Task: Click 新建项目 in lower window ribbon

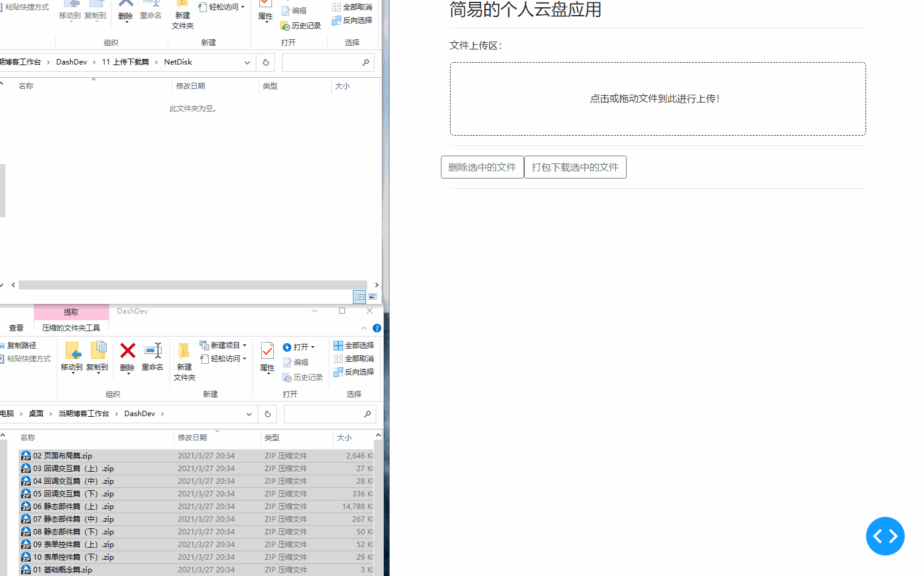Action: (x=223, y=346)
